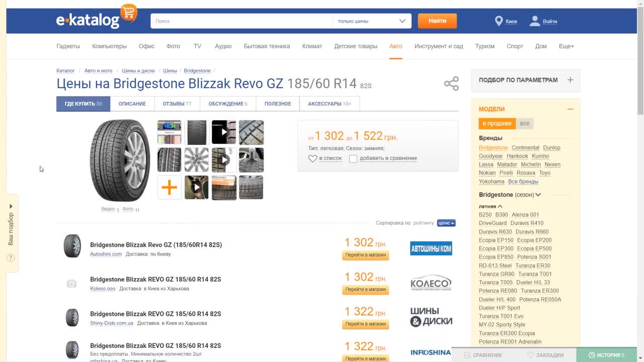
Task: Sort offers by 'цене'
Action: pos(446,223)
